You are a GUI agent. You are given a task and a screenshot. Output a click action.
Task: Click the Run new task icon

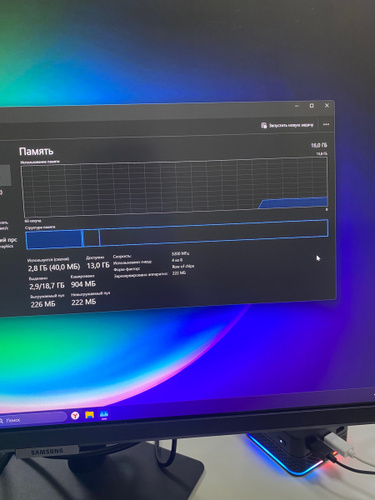coord(264,125)
